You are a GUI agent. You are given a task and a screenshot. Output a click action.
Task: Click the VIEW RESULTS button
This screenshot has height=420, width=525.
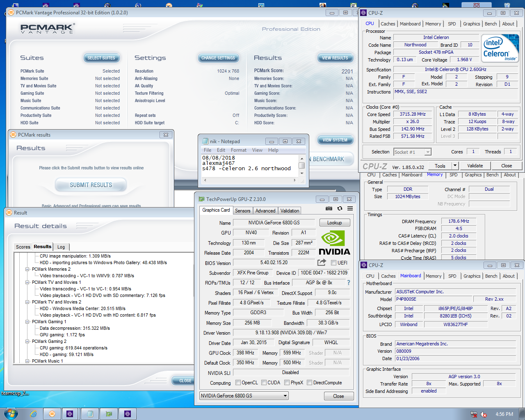pos(335,58)
